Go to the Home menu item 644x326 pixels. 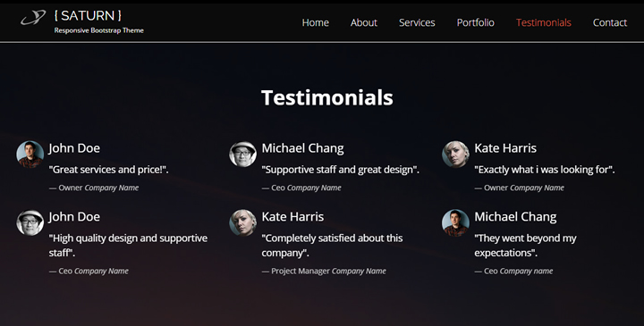(x=316, y=22)
